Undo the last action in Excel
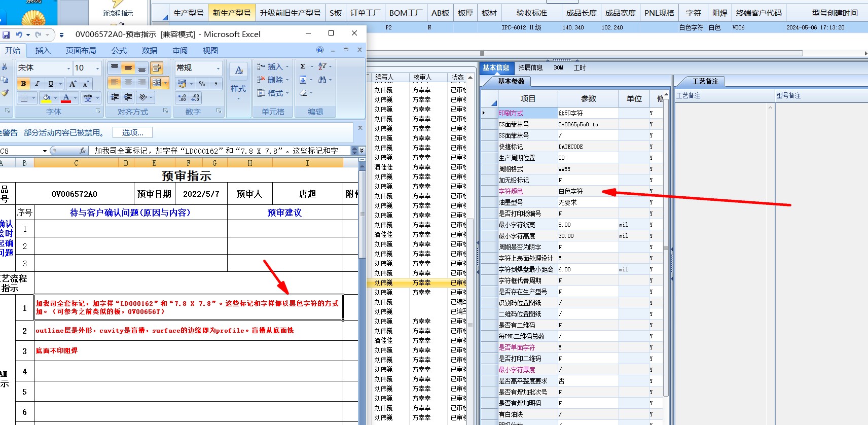 click(19, 35)
